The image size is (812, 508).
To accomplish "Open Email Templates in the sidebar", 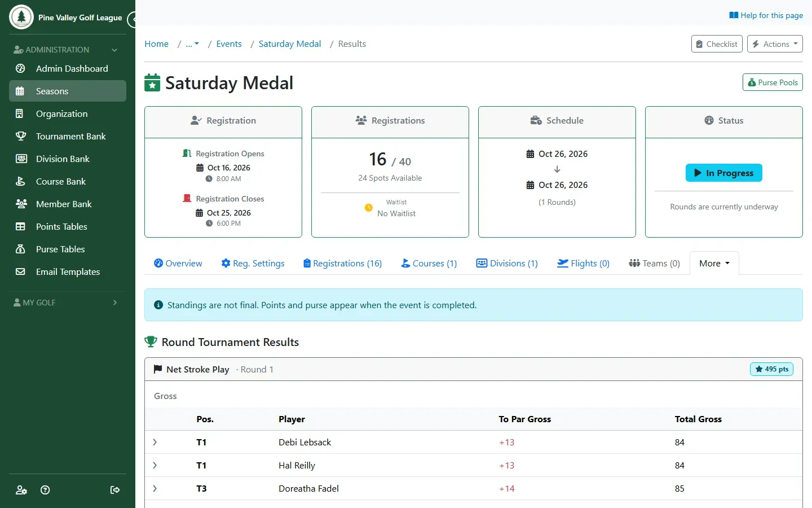I will click(68, 271).
